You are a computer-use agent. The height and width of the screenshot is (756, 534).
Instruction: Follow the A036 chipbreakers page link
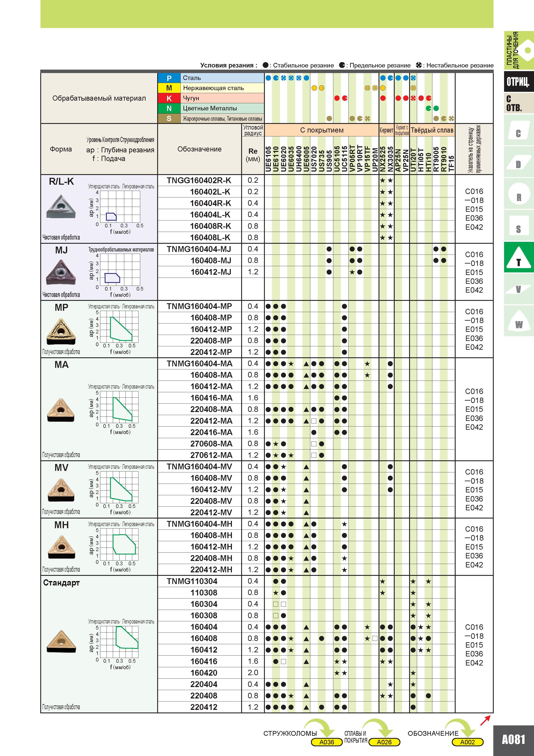coord(327,742)
